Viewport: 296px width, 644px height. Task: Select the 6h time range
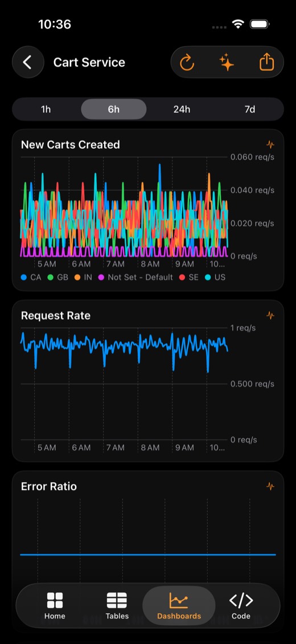pos(114,109)
